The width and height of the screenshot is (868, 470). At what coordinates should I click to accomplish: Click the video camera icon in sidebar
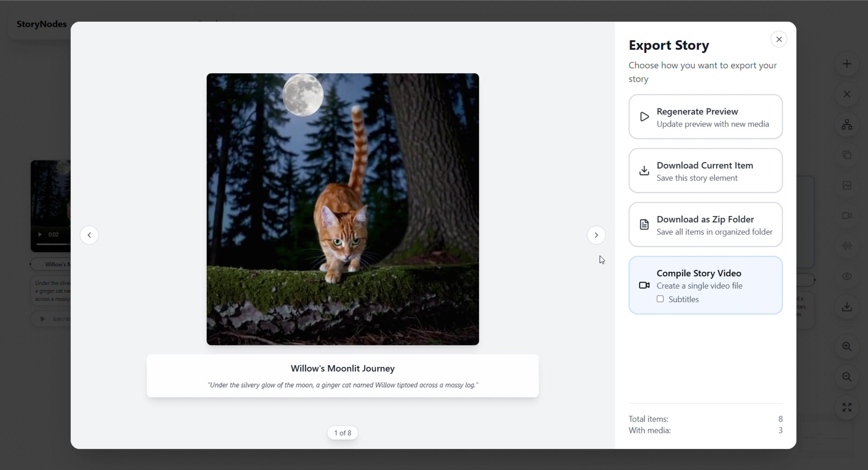(x=846, y=215)
